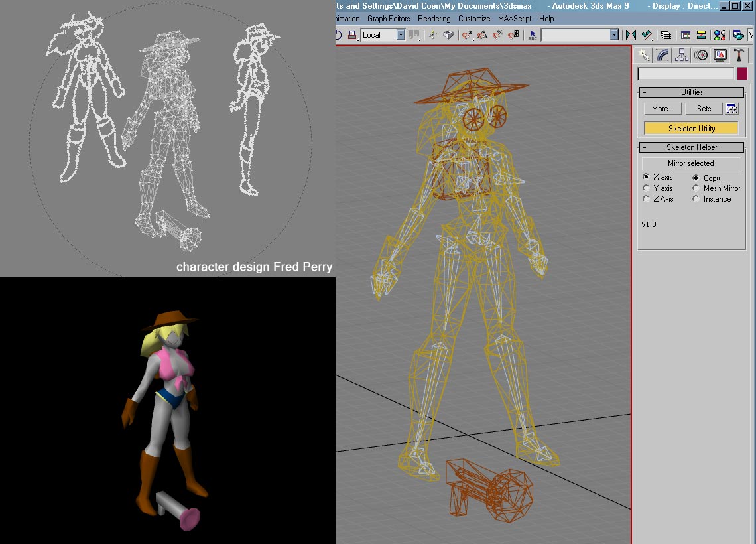
Task: Click the Mirror selected button
Action: click(691, 163)
